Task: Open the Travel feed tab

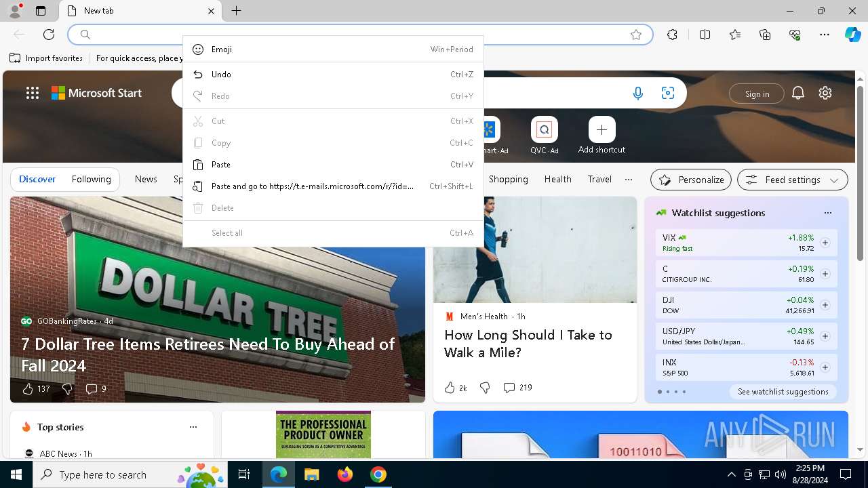Action: tap(599, 179)
